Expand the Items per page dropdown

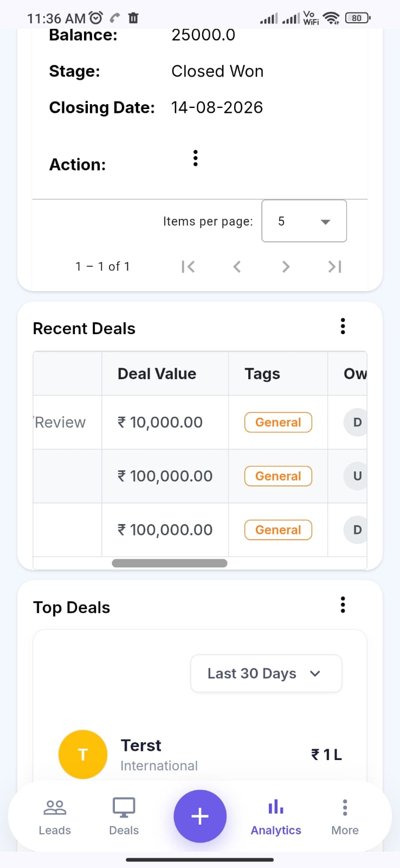tap(304, 221)
